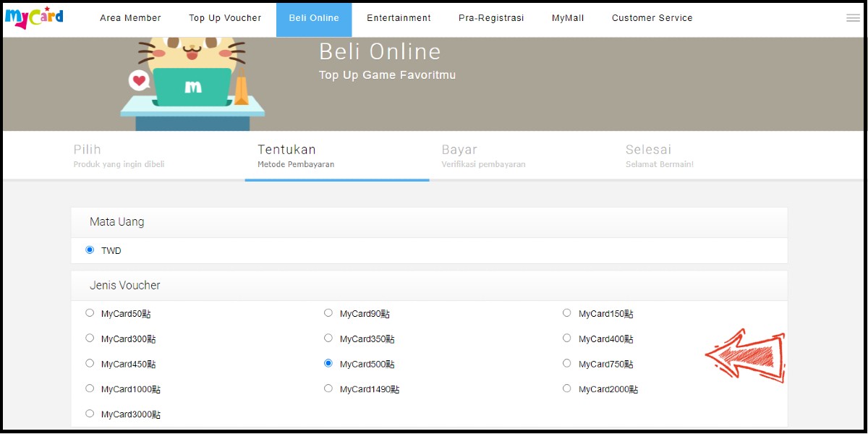Open the Area Member menu
This screenshot has width=868, height=434.
click(x=131, y=18)
